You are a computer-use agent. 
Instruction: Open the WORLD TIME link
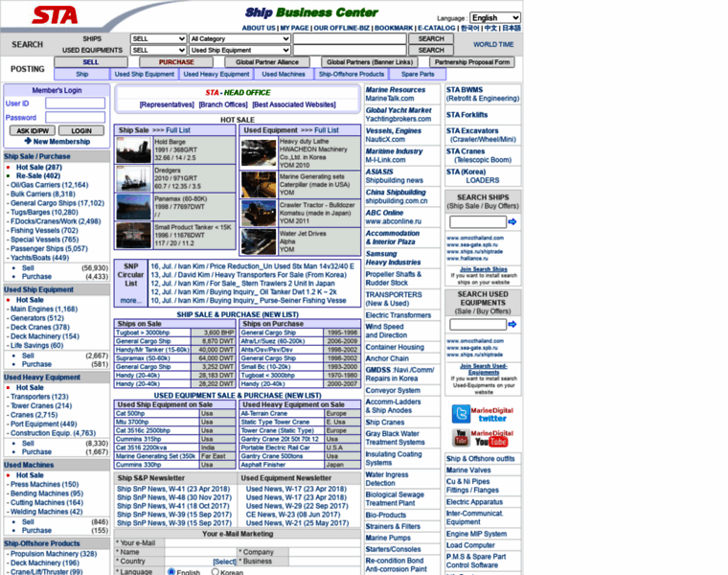point(493,45)
